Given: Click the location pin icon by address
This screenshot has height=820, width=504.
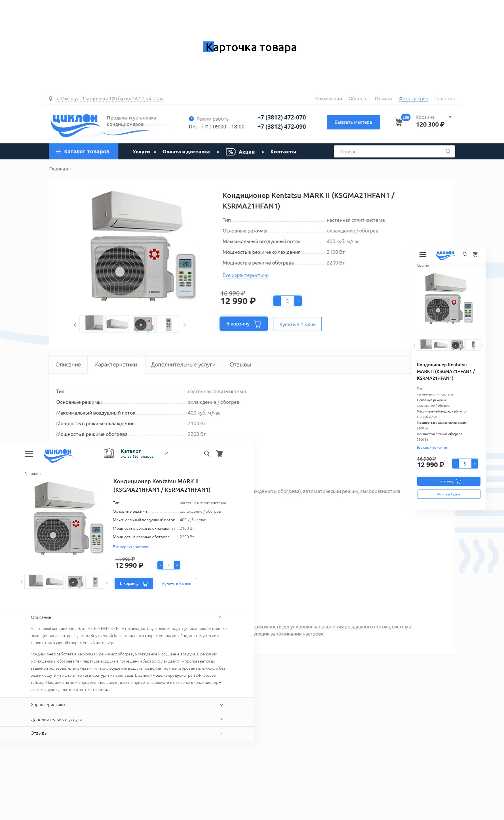Looking at the screenshot, I should click(51, 99).
